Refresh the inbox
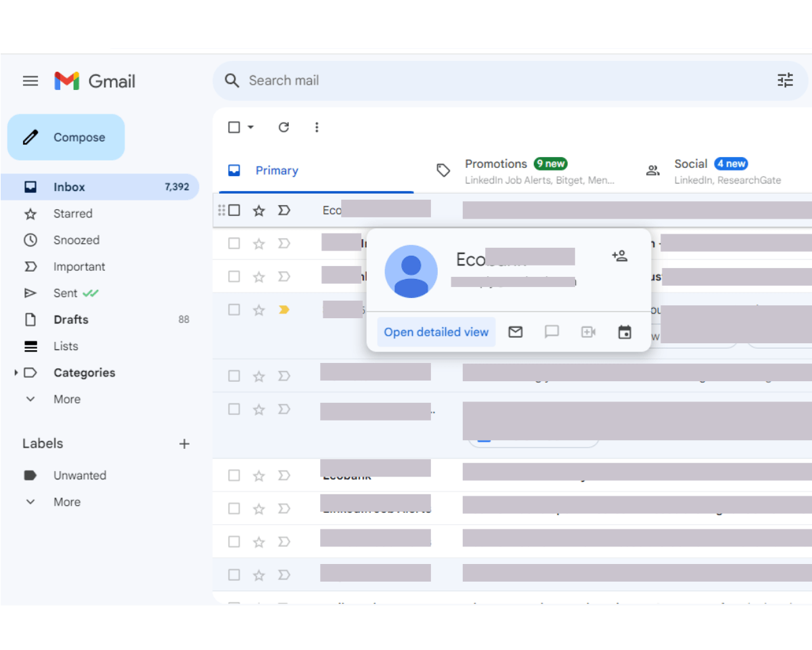 (x=284, y=127)
